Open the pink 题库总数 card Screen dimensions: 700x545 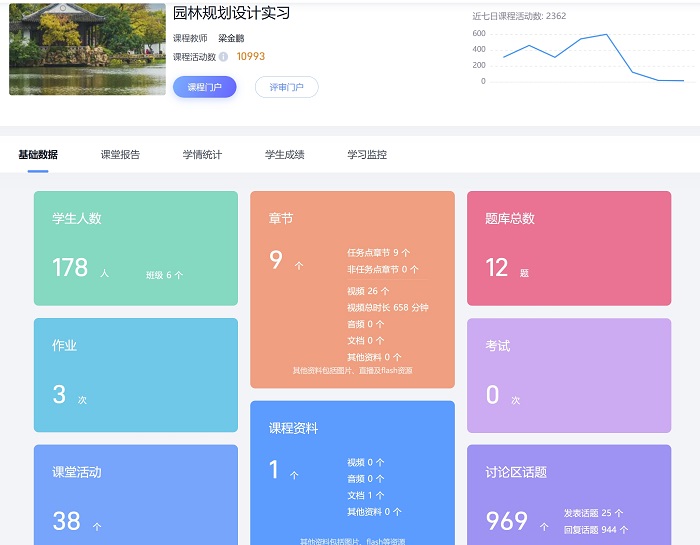[x=569, y=248]
